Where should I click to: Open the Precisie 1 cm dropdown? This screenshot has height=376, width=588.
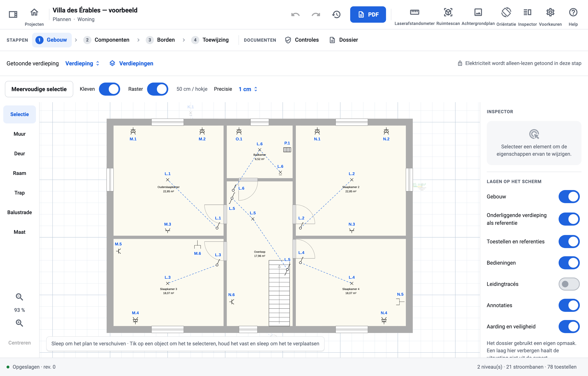[248, 89]
